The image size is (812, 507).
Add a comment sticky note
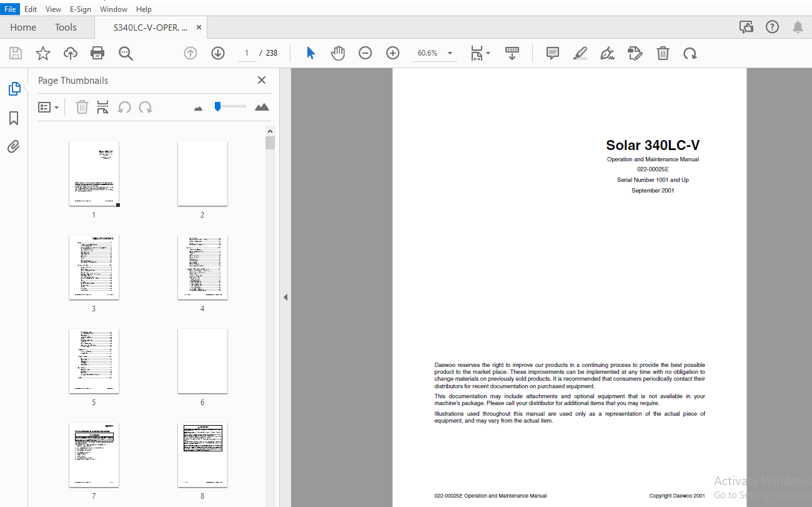(x=553, y=53)
